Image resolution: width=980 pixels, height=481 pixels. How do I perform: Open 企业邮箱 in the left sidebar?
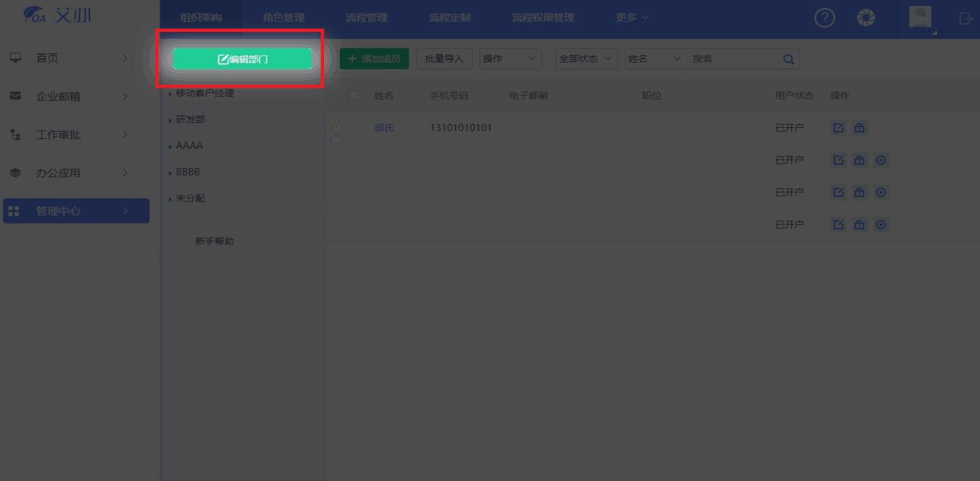point(58,96)
